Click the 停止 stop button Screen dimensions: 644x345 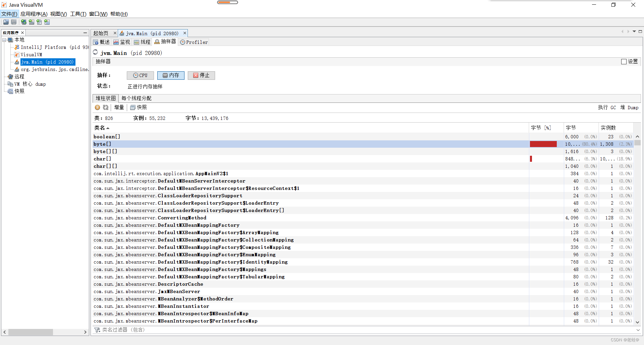201,75
